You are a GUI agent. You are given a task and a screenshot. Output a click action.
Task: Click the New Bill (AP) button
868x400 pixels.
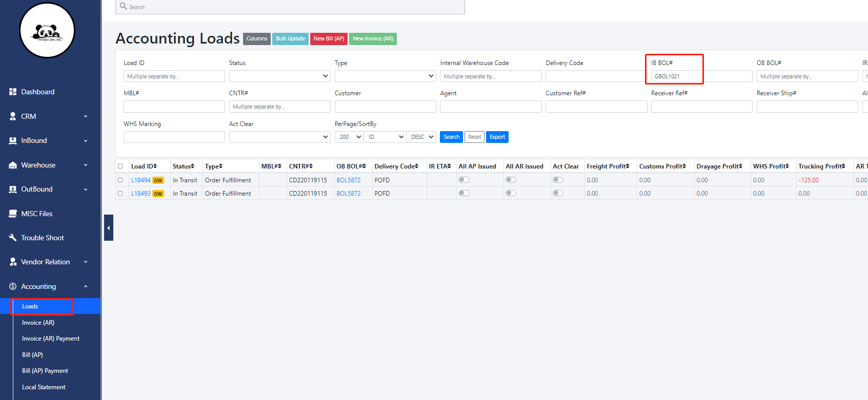(329, 39)
